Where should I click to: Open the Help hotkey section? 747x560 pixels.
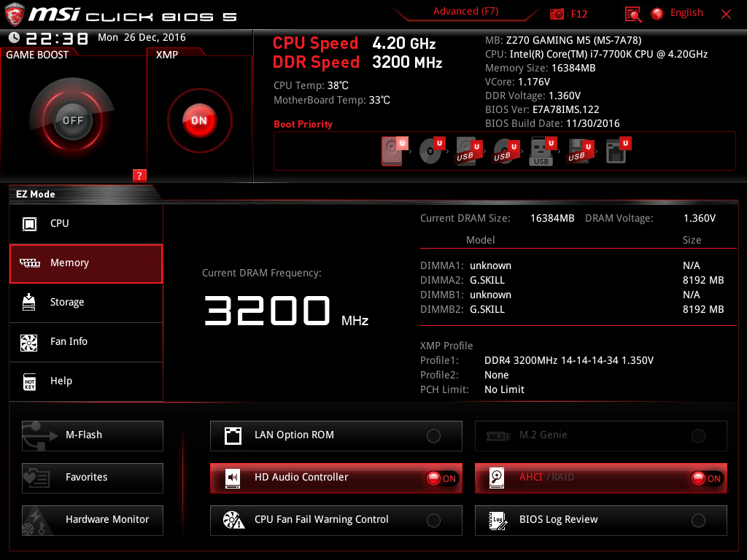click(x=86, y=381)
